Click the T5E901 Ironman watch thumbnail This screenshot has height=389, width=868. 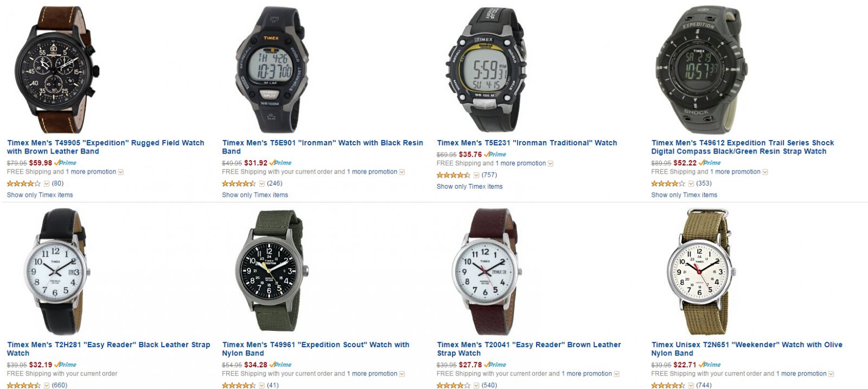point(272,69)
